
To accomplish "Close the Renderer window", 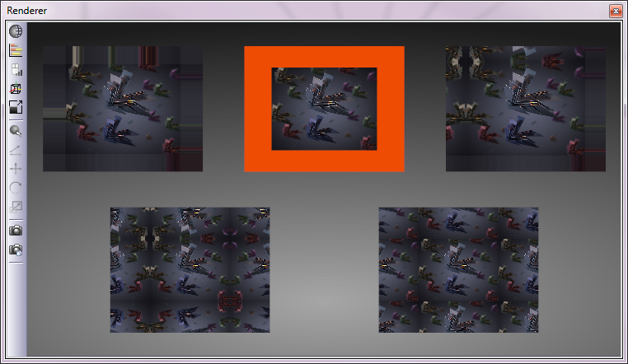I will (615, 11).
